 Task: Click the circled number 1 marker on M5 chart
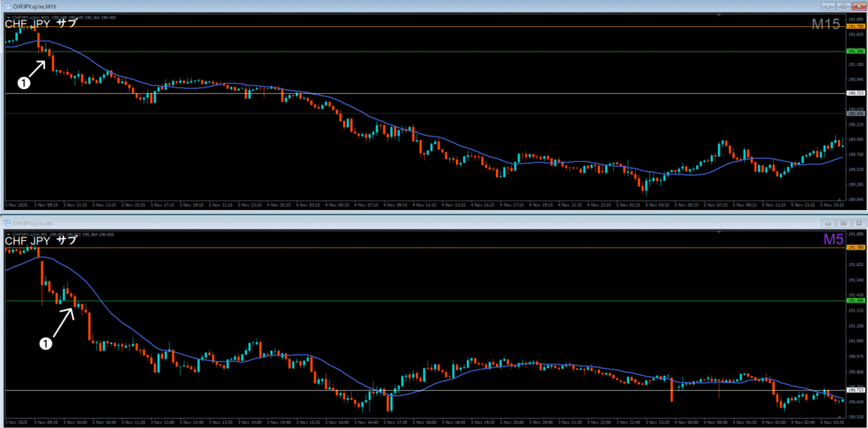[x=47, y=342]
